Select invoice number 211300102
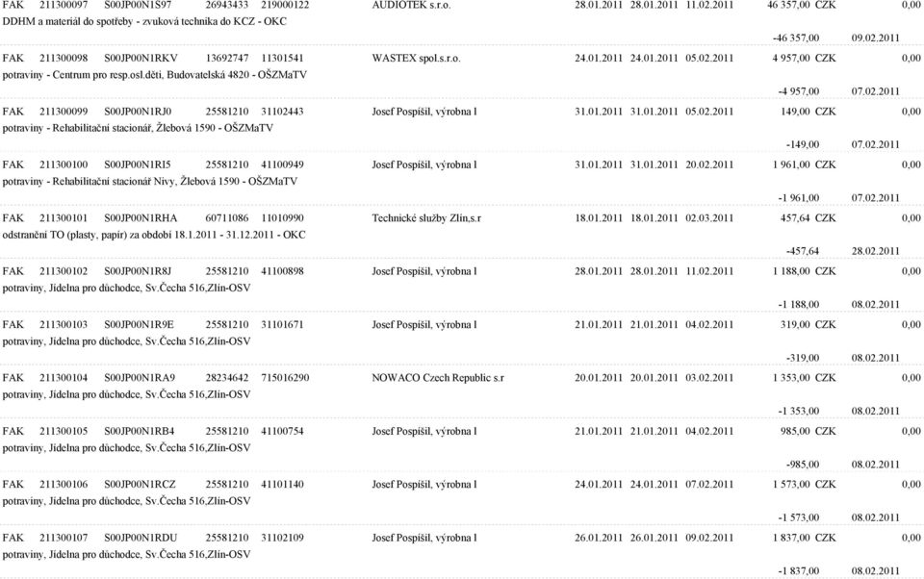The image size is (924, 579). click(64, 271)
